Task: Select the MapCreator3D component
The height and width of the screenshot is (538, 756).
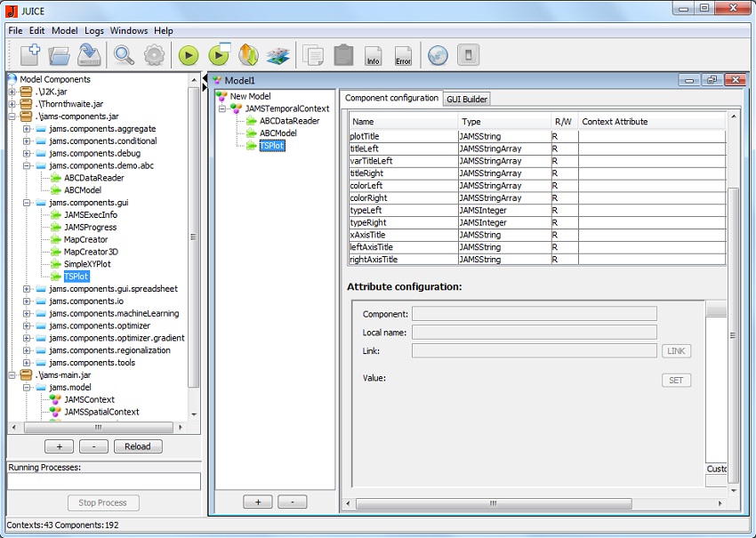Action: click(90, 252)
